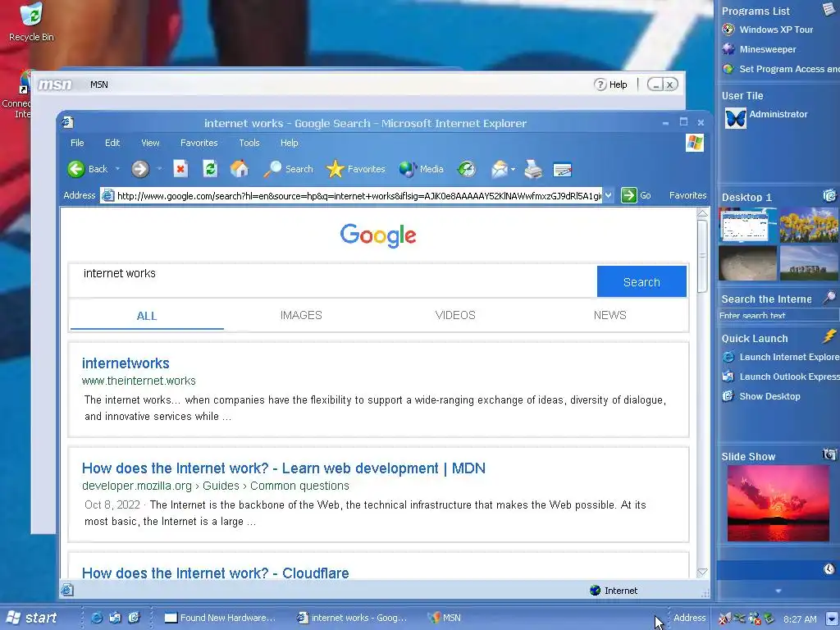This screenshot has height=630, width=840.
Task: Click the Internet Explorer taskbar quick launch icon
Action: click(x=97, y=618)
